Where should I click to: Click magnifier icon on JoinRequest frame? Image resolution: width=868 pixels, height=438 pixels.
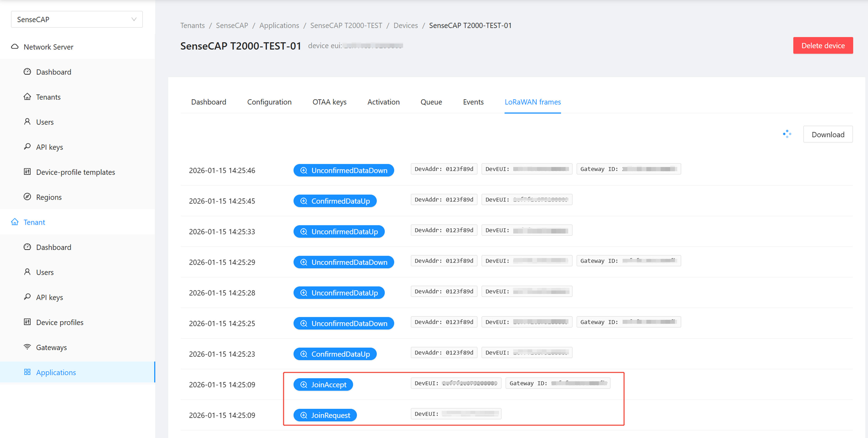[304, 415]
